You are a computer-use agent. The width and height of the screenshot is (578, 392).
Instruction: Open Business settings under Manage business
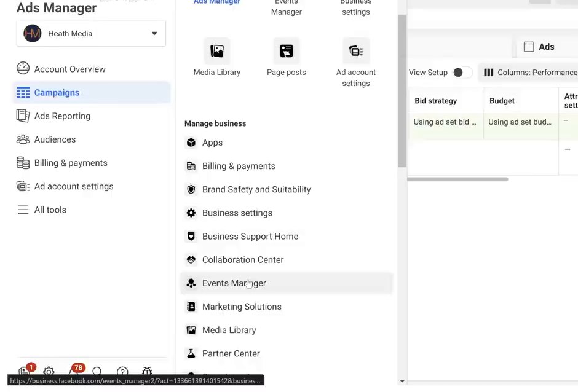[228, 213]
